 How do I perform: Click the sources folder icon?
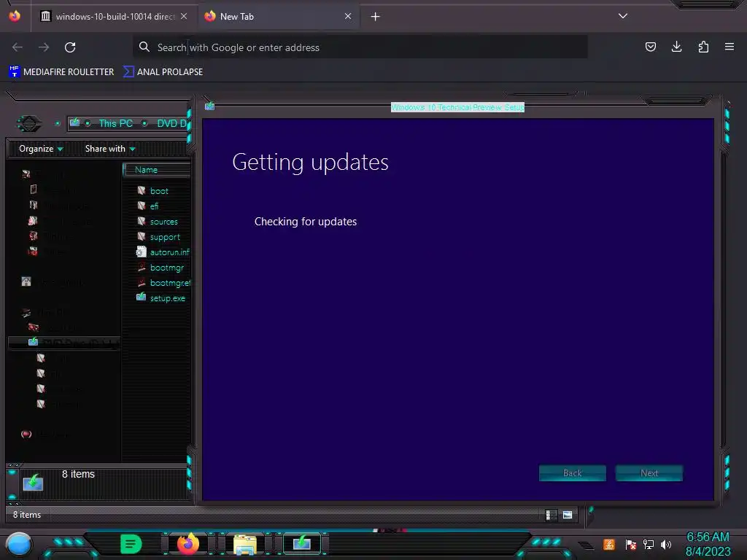pyautogui.click(x=141, y=221)
